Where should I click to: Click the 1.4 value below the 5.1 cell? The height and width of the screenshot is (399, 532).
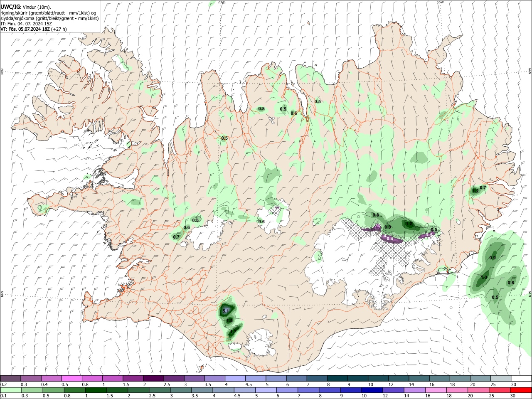229,320
